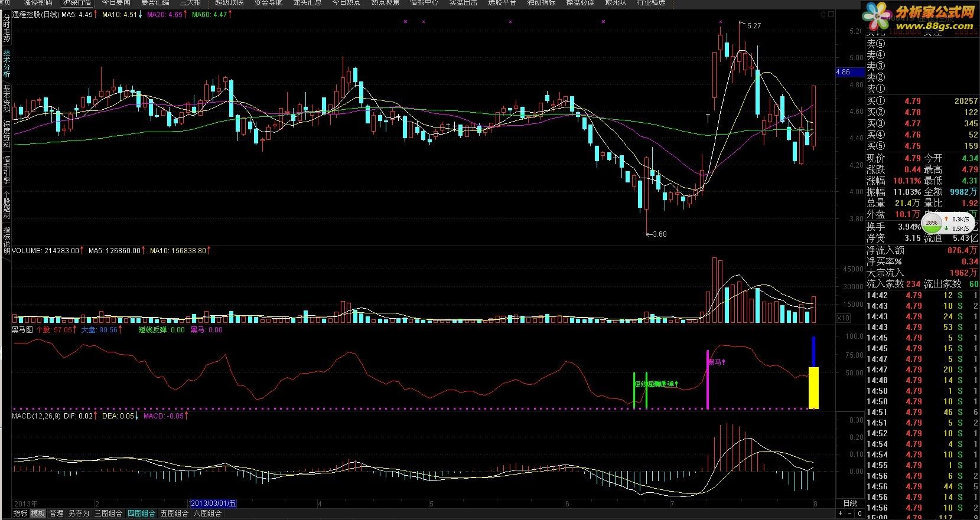
Task: Open 基本资料 sidebar tab
Action: click(x=6, y=99)
